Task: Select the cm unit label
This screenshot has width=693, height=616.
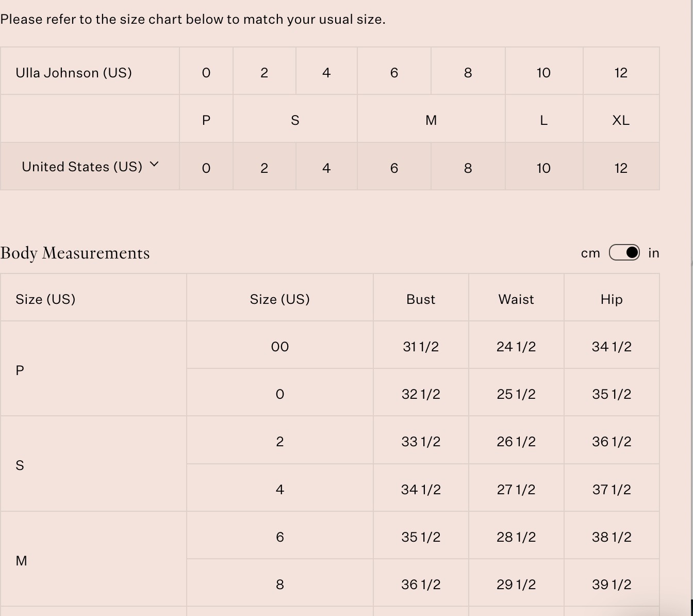Action: [590, 253]
